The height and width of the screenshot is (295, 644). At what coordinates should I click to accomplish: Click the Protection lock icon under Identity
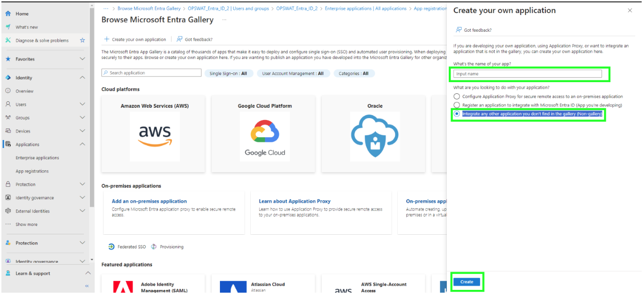8,184
